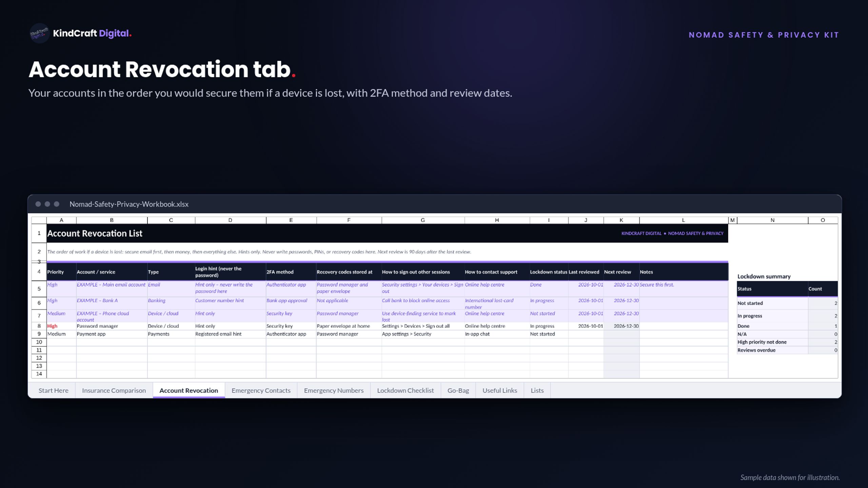Click the 'Next review' header cell
The image size is (868, 488).
click(621, 272)
